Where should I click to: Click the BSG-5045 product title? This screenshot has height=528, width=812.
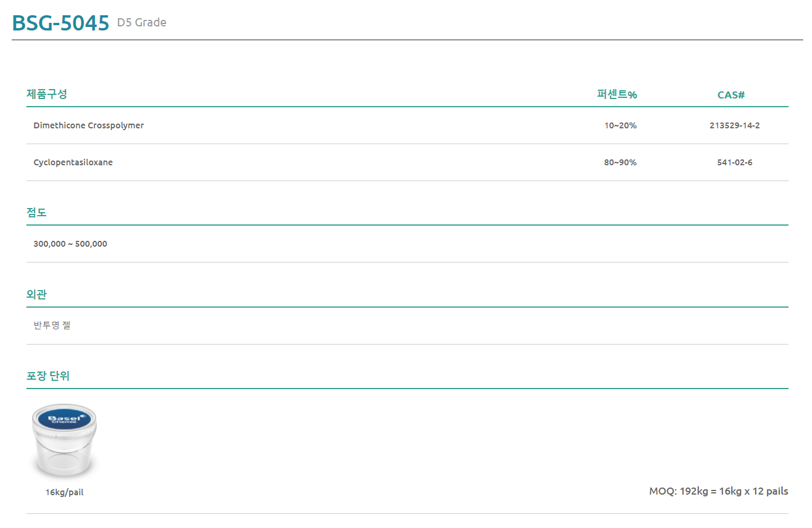(60, 23)
